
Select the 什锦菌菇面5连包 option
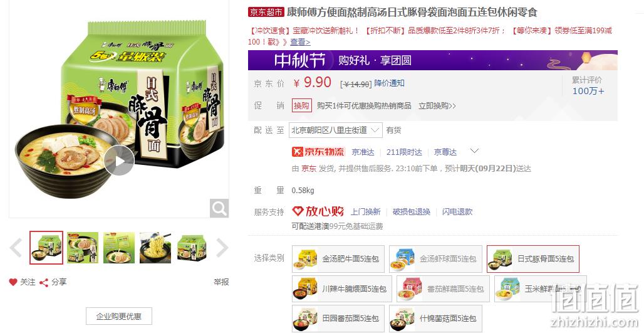click(436, 318)
